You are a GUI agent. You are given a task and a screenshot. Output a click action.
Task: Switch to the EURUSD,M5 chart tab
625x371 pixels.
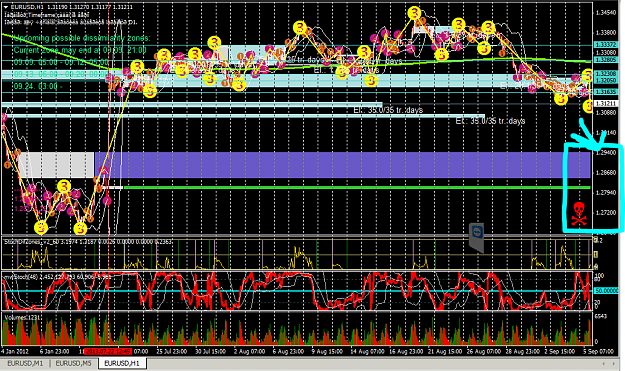pyautogui.click(x=73, y=363)
